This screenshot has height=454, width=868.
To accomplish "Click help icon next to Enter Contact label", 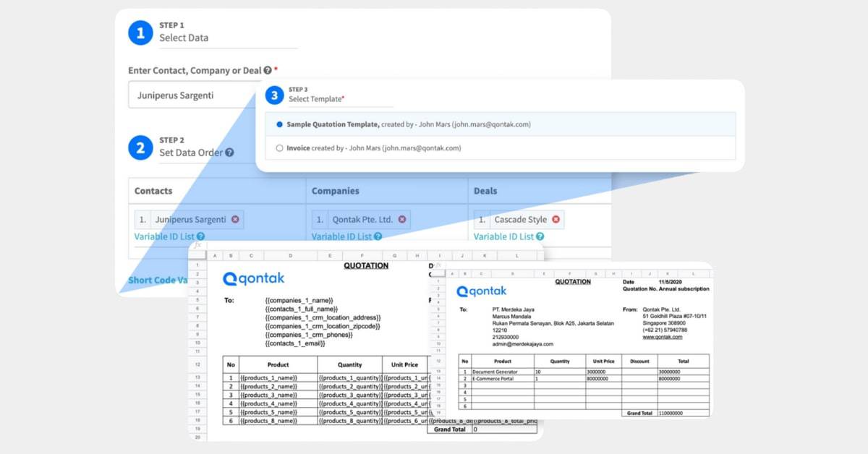I will [268, 71].
